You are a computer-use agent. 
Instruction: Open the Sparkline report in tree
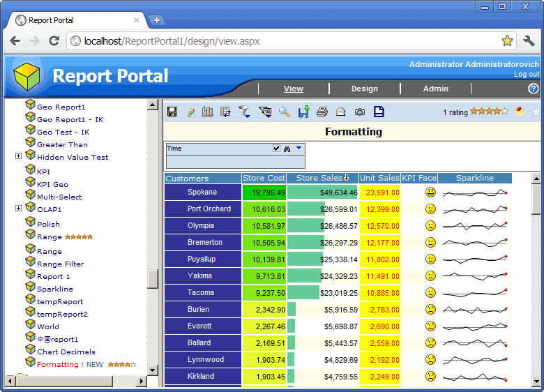[54, 289]
